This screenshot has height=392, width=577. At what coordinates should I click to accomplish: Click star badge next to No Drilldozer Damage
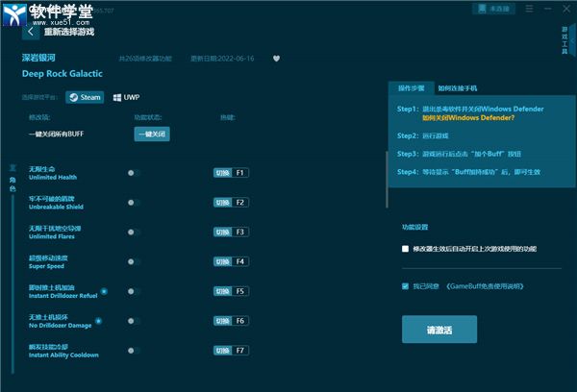click(x=98, y=321)
